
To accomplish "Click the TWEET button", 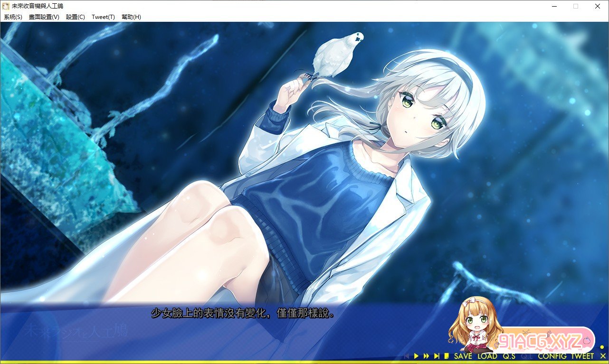I will click(x=582, y=356).
